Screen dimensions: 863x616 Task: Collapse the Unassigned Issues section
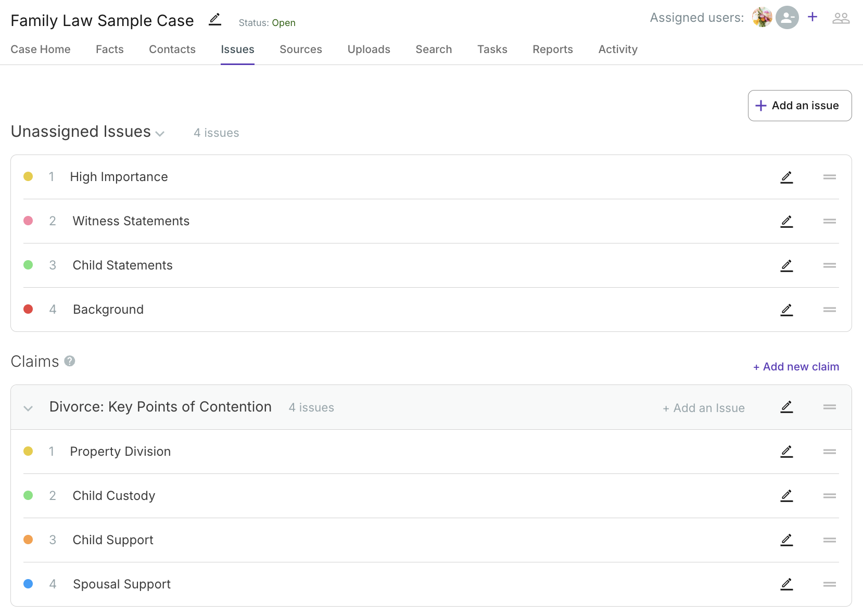point(159,134)
